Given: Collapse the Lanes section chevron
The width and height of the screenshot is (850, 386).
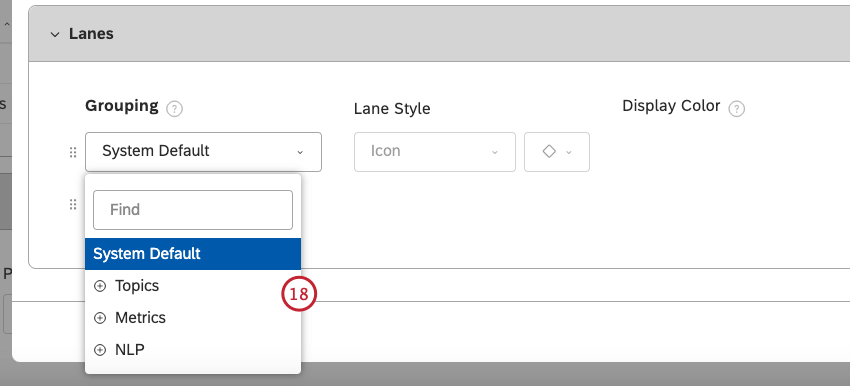Looking at the screenshot, I should [x=54, y=34].
